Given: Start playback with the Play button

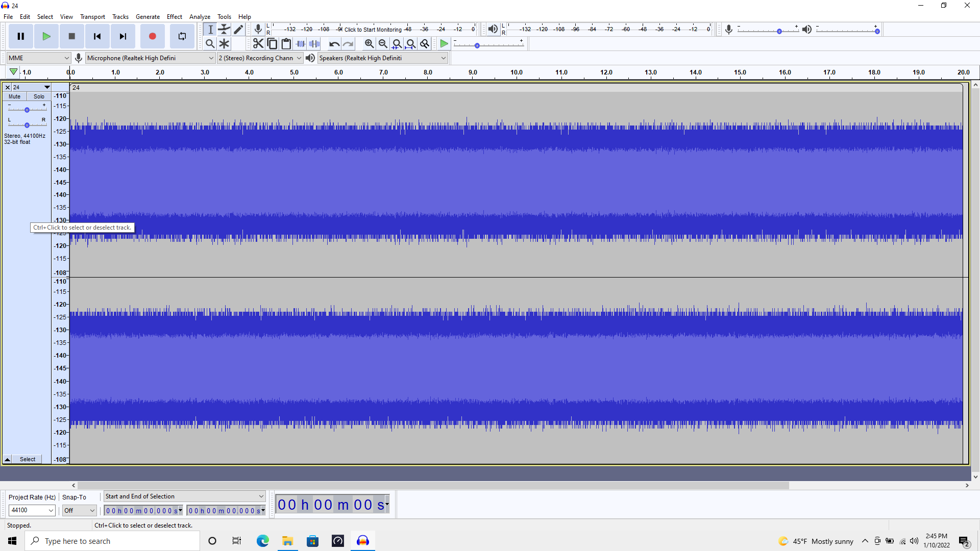Looking at the screenshot, I should click(46, 36).
